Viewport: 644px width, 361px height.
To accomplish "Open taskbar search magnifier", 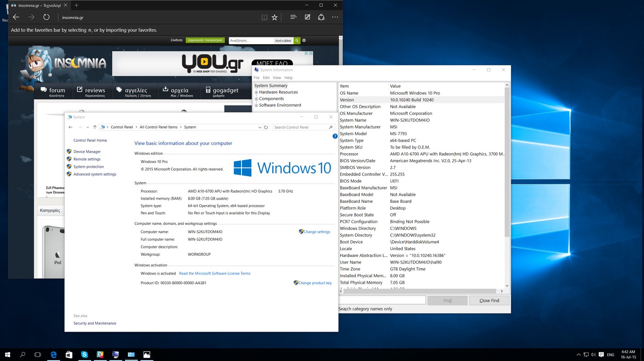I will pos(23,355).
